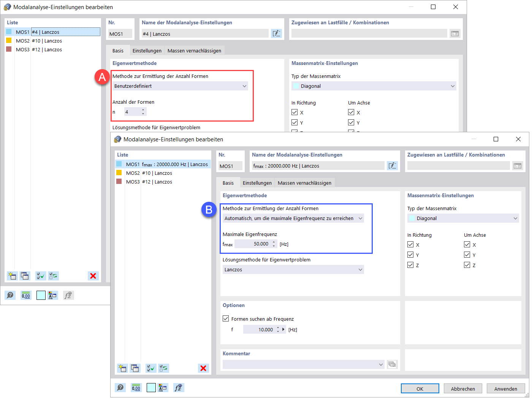Invert list selection icon in front window toolbar
The image size is (532, 399).
point(163,368)
